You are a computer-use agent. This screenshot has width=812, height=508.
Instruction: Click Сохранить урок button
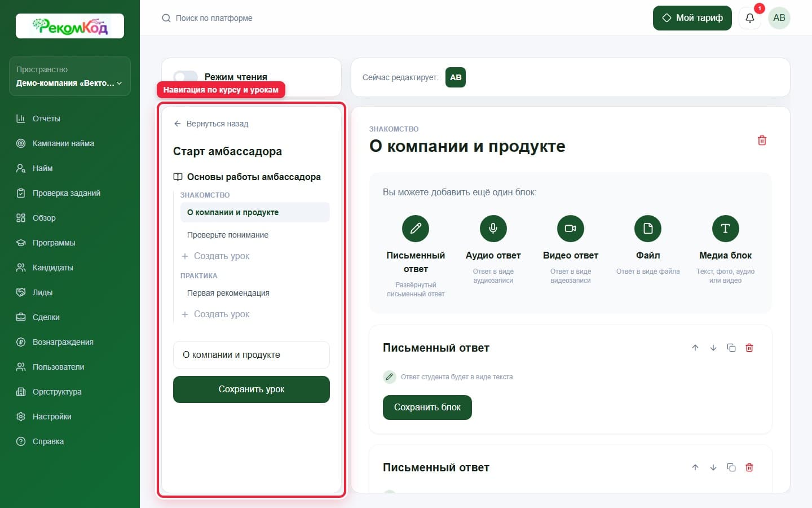(251, 389)
